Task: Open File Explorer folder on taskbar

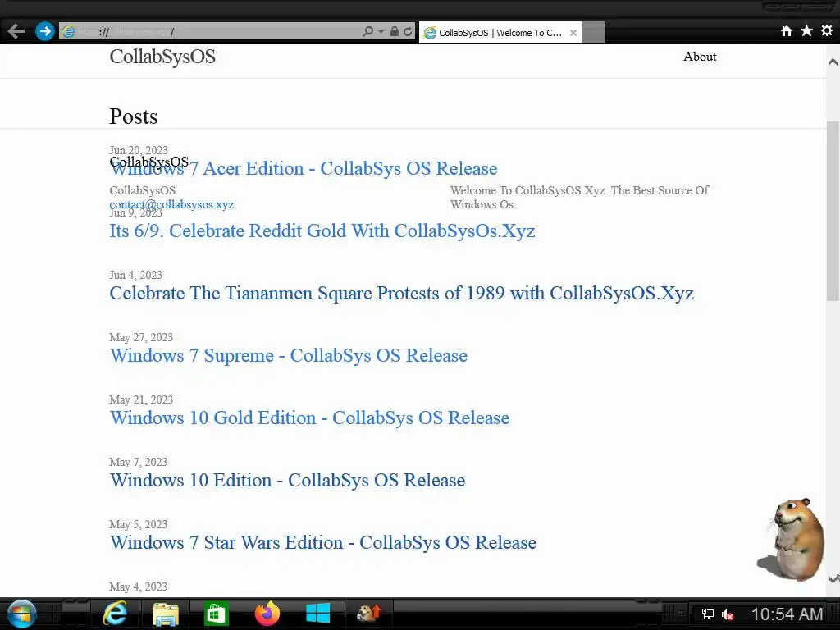Action: (x=166, y=614)
